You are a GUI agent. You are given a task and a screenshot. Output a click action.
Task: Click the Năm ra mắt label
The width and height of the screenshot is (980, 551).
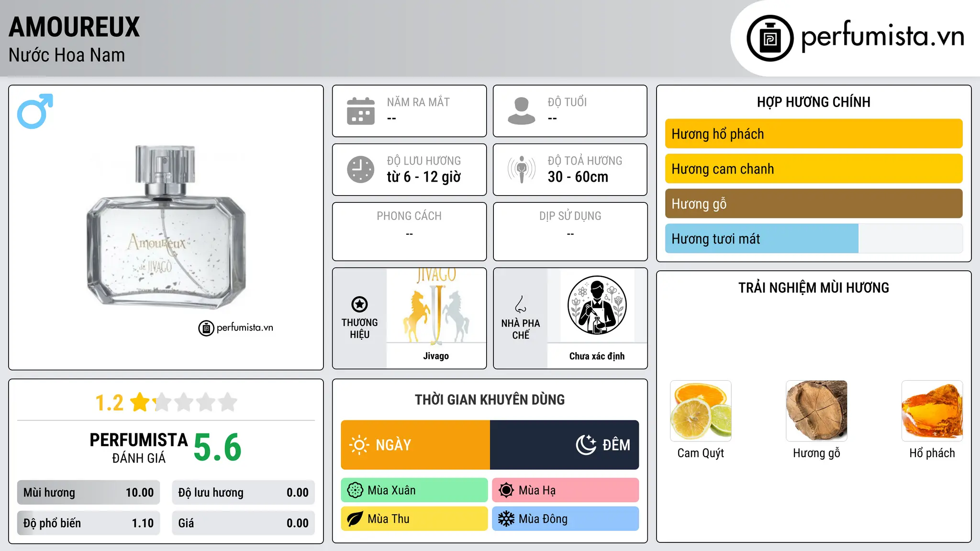point(418,102)
